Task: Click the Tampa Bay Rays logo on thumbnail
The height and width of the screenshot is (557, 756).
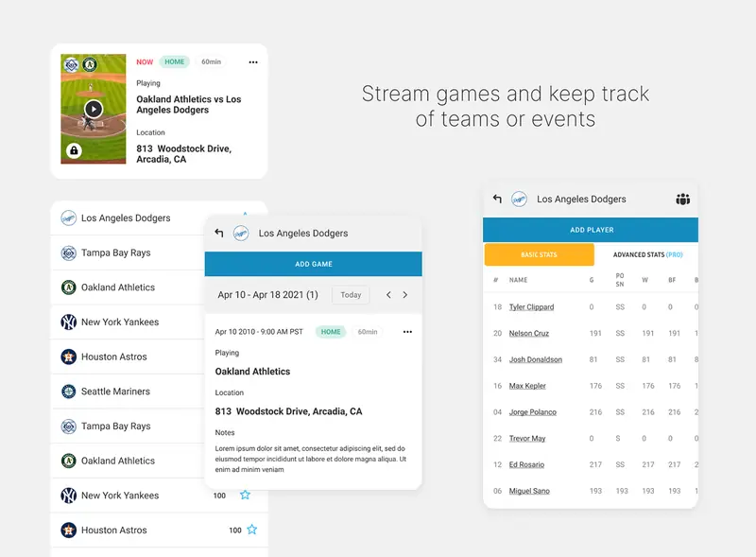Action: (72, 64)
